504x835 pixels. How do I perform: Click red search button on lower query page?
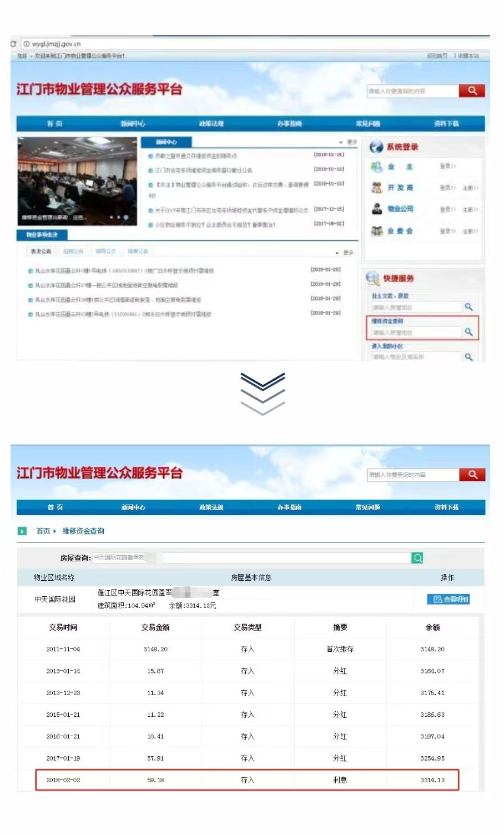pos(472,475)
